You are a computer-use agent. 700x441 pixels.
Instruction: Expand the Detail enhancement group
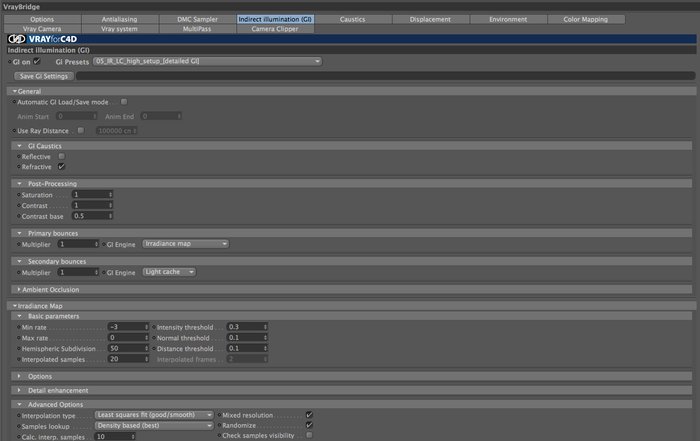(19, 390)
